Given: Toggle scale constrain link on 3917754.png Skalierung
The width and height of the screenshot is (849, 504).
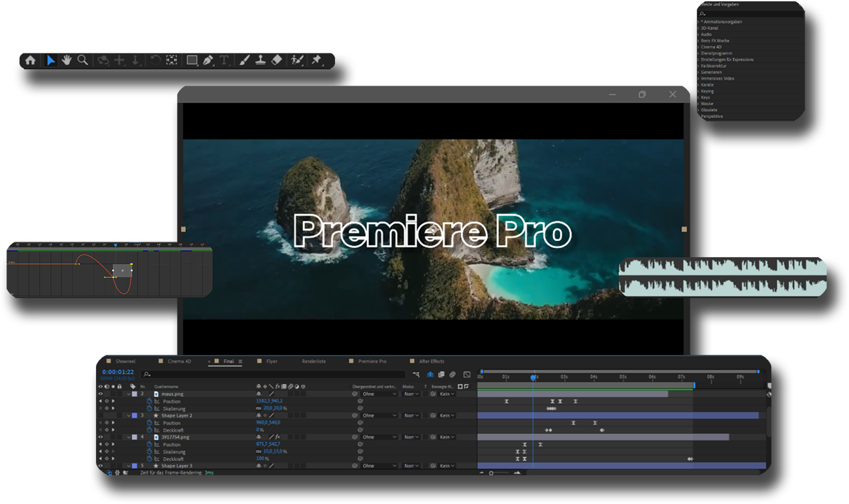Looking at the screenshot, I should coord(259,452).
